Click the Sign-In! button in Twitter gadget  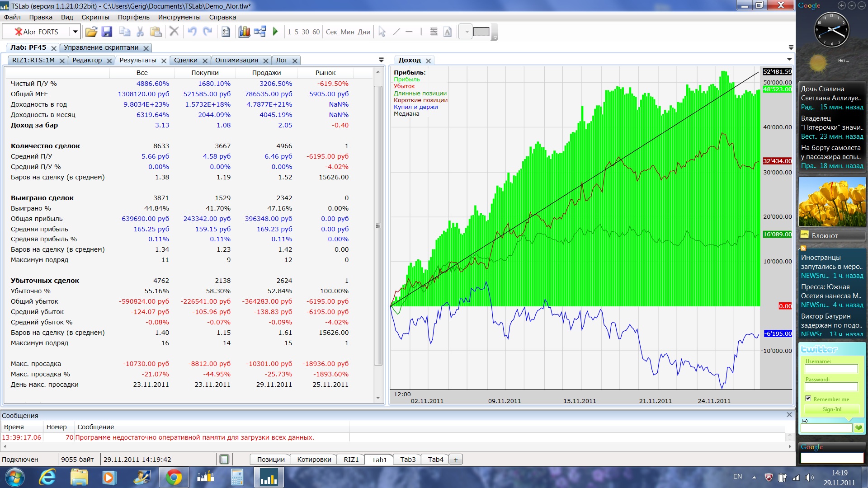[x=831, y=409]
